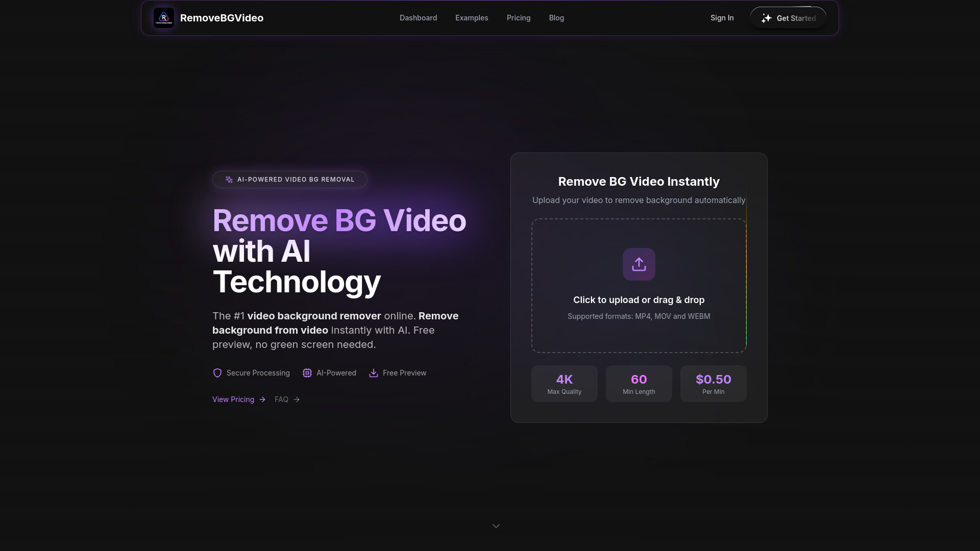
Task: Open the Dashboard page
Action: tap(418, 17)
